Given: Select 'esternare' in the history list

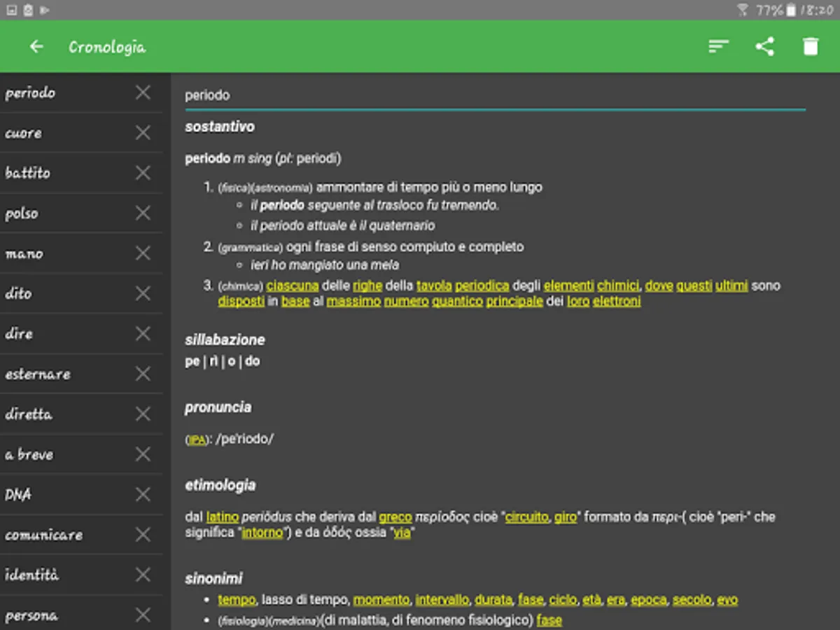Looking at the screenshot, I should [38, 374].
